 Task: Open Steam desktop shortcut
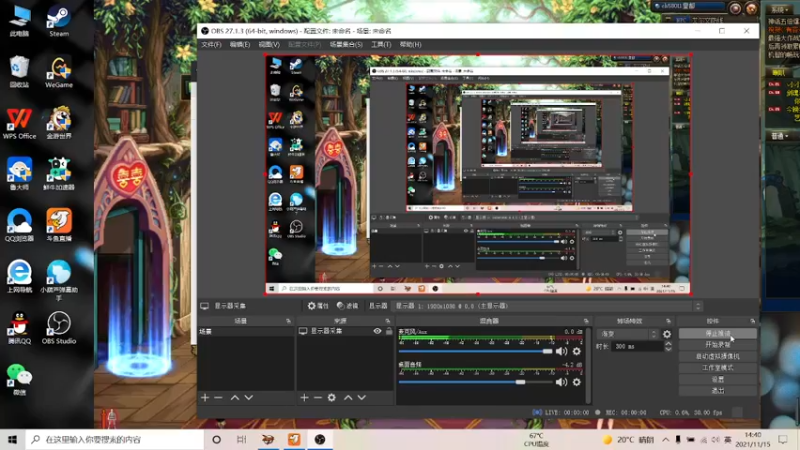click(59, 22)
